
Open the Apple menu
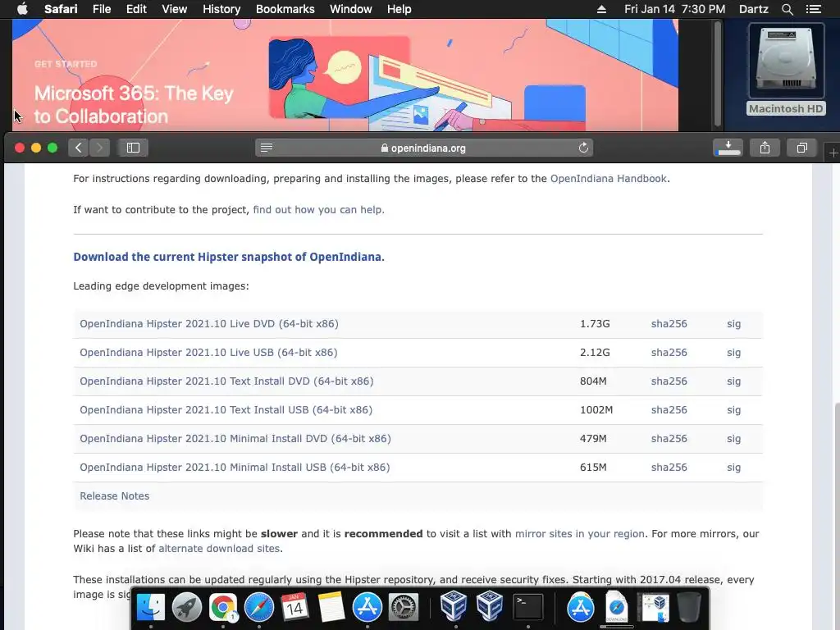pyautogui.click(x=22, y=9)
